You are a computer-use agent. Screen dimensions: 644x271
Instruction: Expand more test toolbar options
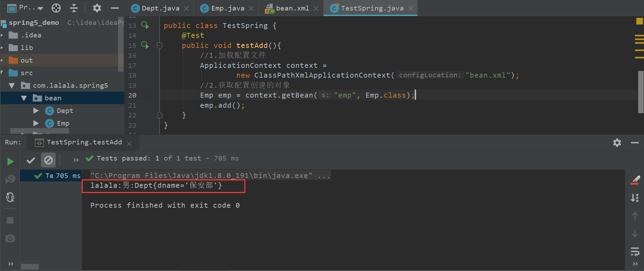[x=76, y=160]
